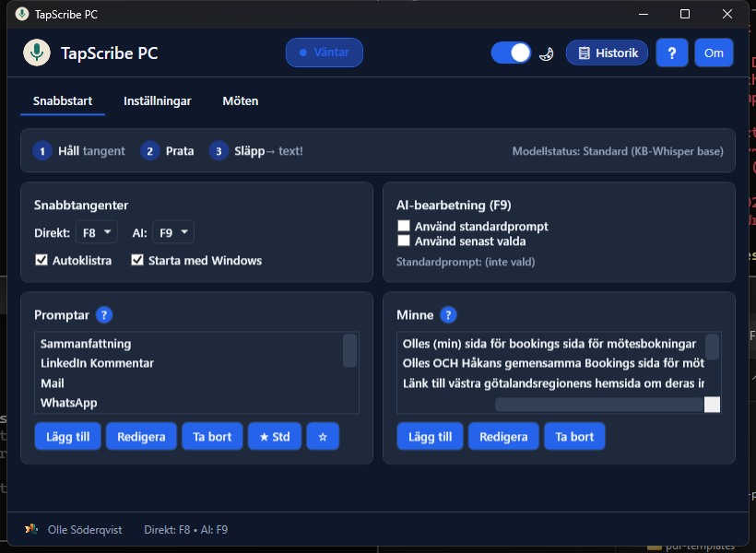Screen dimensions: 756x553
Task: Click the help icon next to Minne
Action: click(448, 315)
